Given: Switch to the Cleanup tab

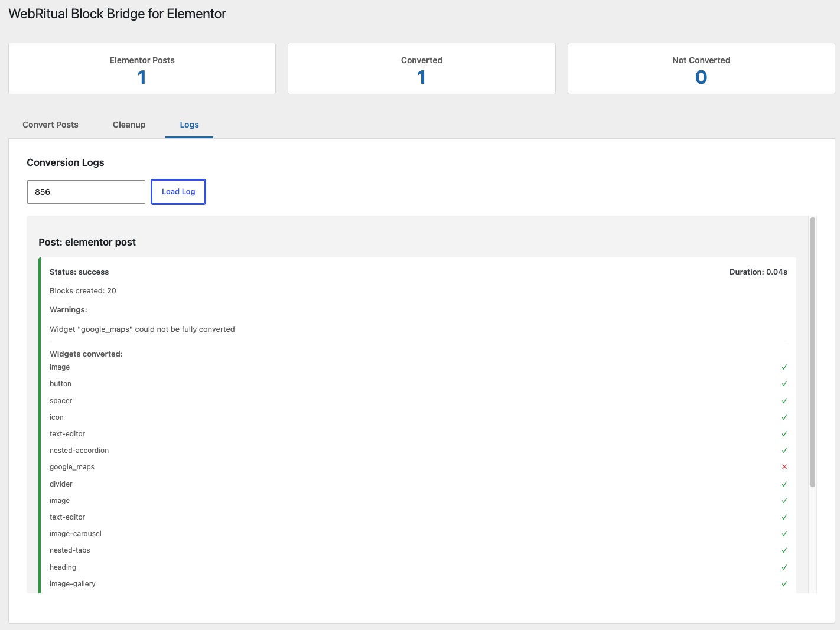Looking at the screenshot, I should click(129, 125).
